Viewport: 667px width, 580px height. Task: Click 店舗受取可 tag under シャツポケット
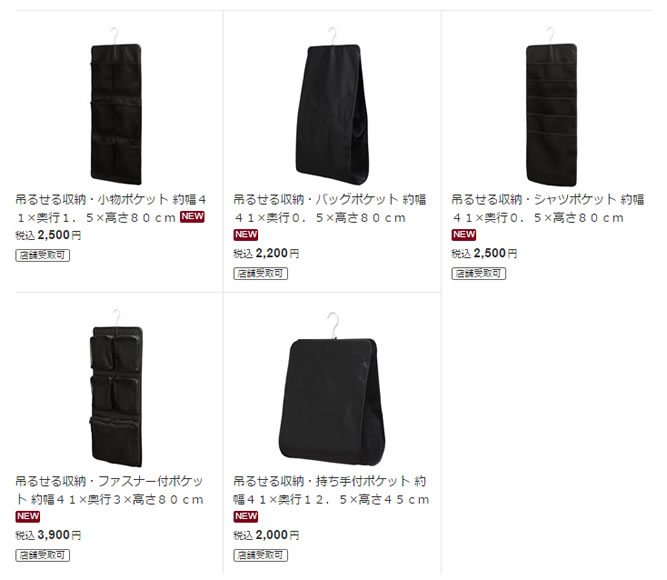(x=479, y=274)
